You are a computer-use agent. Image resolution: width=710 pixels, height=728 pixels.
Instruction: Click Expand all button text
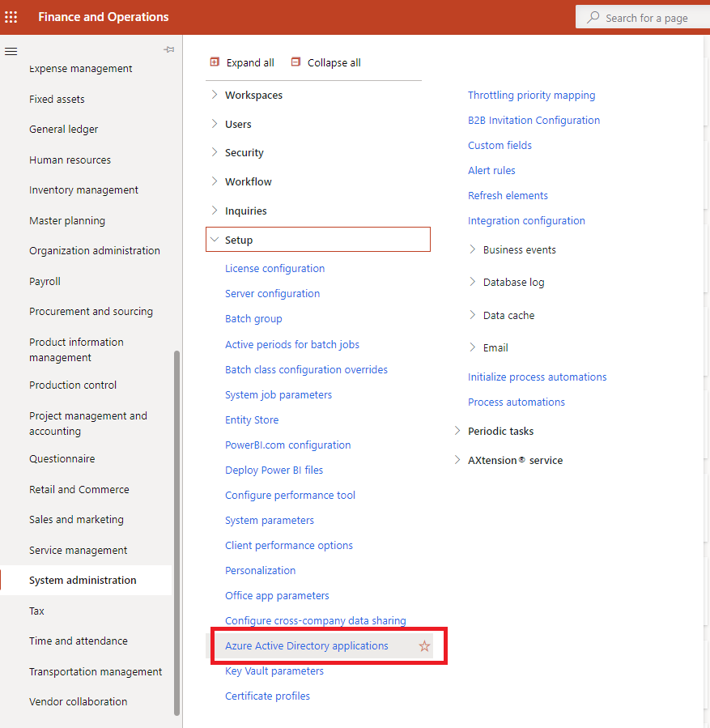pyautogui.click(x=250, y=62)
